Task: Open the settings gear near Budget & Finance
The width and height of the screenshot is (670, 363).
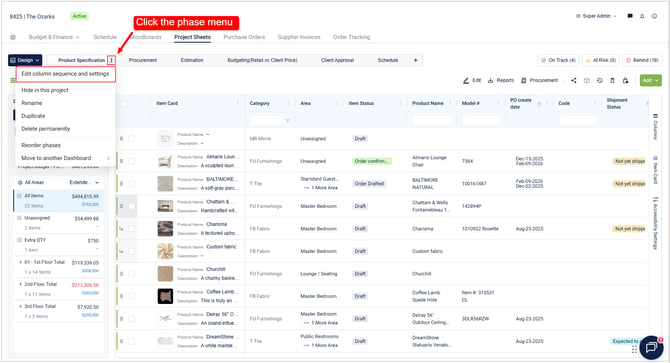Action: 13,37
